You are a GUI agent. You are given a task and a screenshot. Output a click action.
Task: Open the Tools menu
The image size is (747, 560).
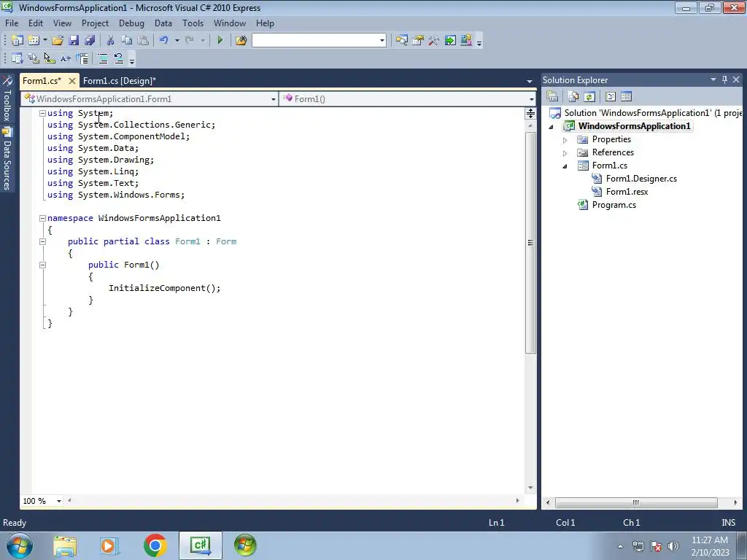pos(193,23)
